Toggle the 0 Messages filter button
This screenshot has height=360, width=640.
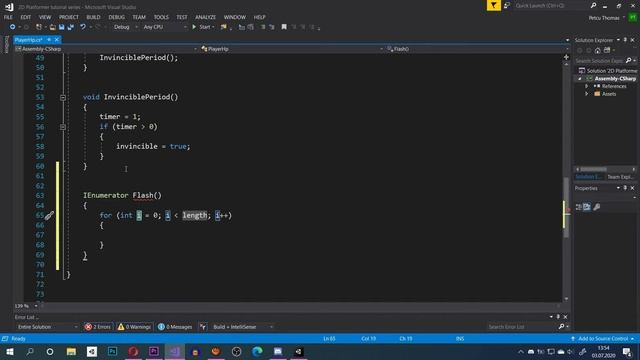pyautogui.click(x=175, y=327)
